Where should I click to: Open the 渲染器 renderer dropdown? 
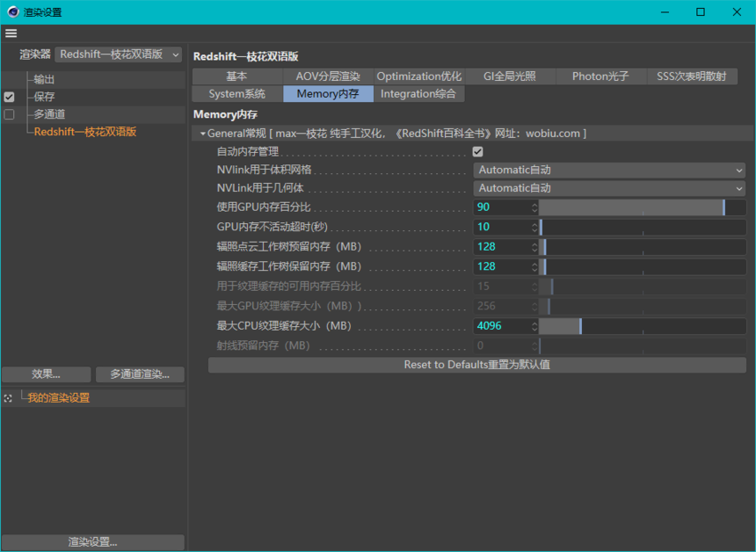click(118, 54)
